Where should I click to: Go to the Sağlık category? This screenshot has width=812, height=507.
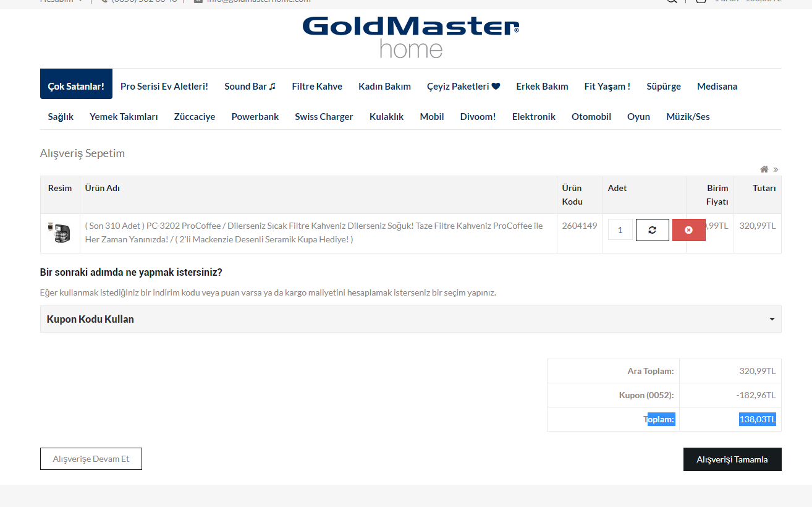click(61, 116)
